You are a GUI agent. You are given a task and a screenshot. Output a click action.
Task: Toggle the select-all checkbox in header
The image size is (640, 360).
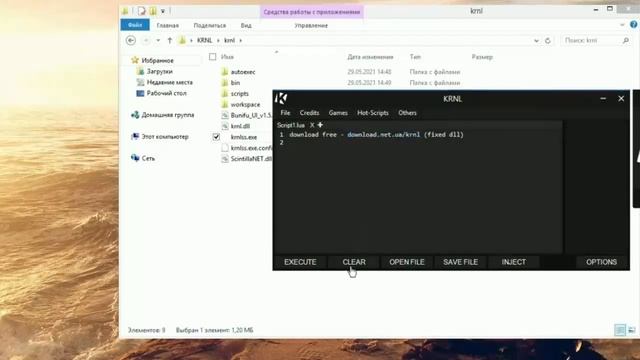tap(212, 57)
